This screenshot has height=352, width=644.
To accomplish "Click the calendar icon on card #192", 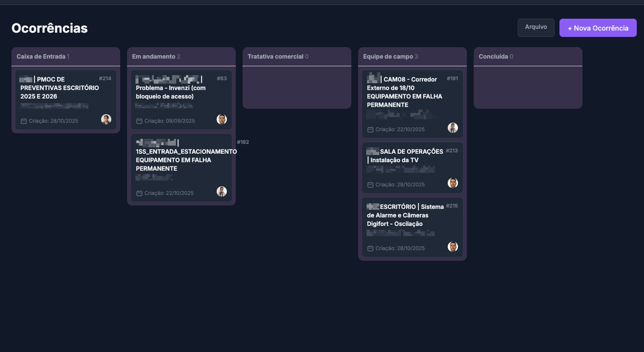I will 140,193.
